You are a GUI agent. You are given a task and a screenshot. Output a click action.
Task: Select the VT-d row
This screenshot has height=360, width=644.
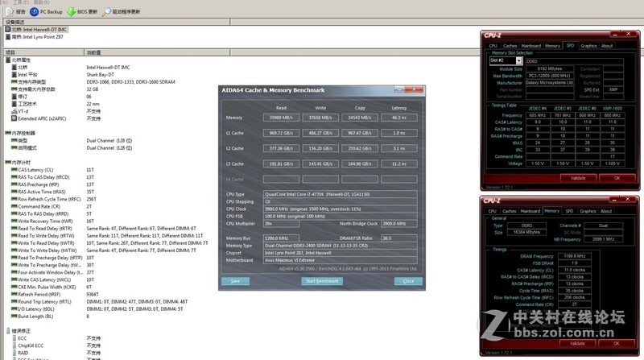[19, 111]
